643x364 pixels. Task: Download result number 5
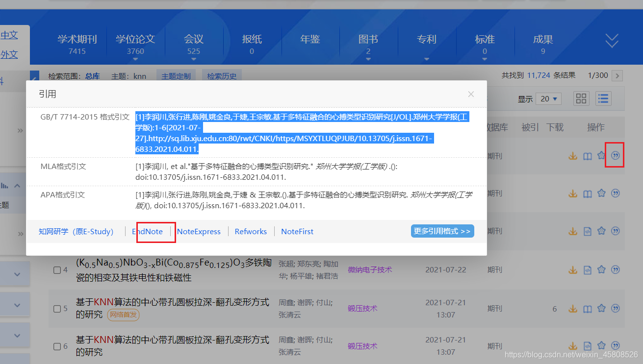pos(572,309)
